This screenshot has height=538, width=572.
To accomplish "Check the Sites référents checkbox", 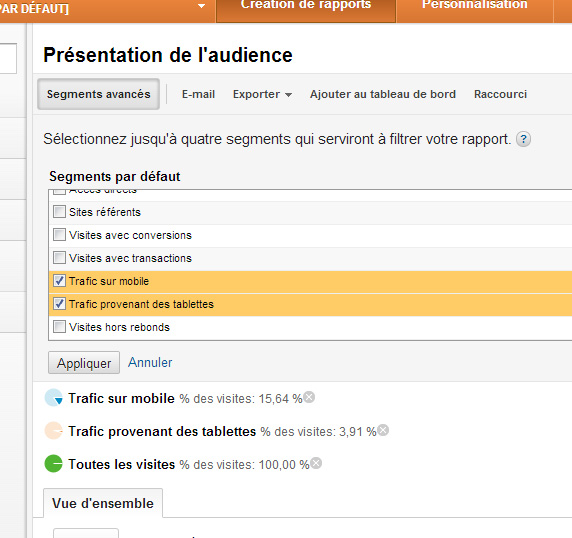I will pos(59,212).
